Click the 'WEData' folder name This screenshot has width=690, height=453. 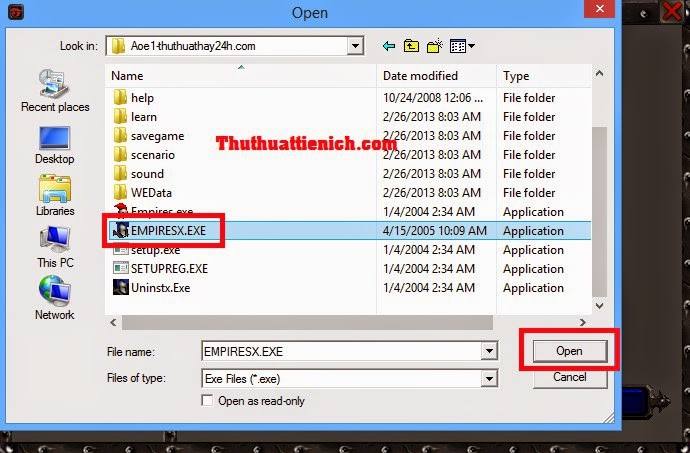pyautogui.click(x=151, y=192)
